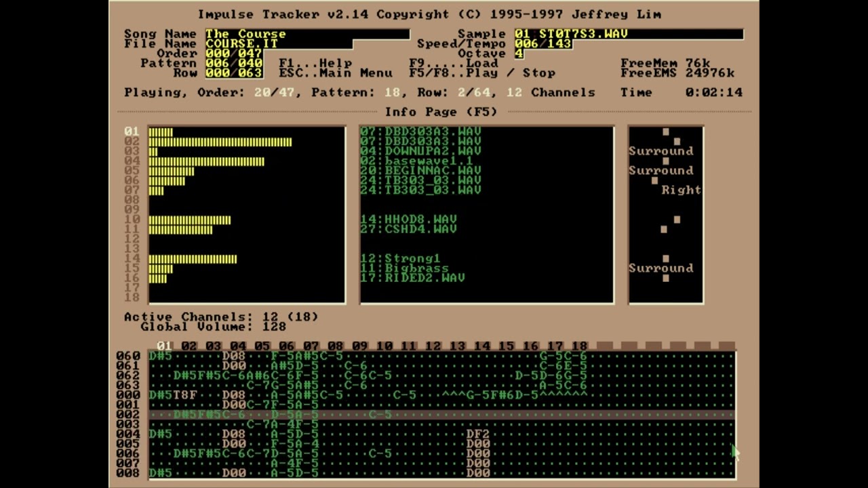Select channel number 09 in volume display
Image resolution: width=868 pixels, height=488 pixels.
[x=132, y=210]
